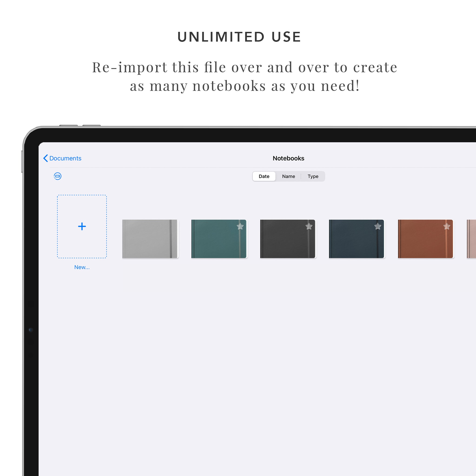Viewport: 476px width, 476px height.
Task: Open the gray notebook
Action: [x=150, y=239]
